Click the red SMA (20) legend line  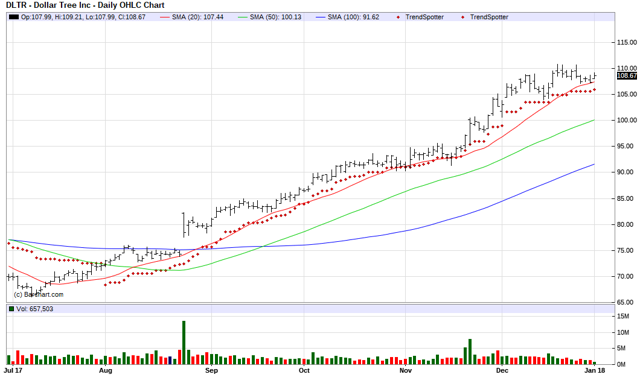point(164,17)
